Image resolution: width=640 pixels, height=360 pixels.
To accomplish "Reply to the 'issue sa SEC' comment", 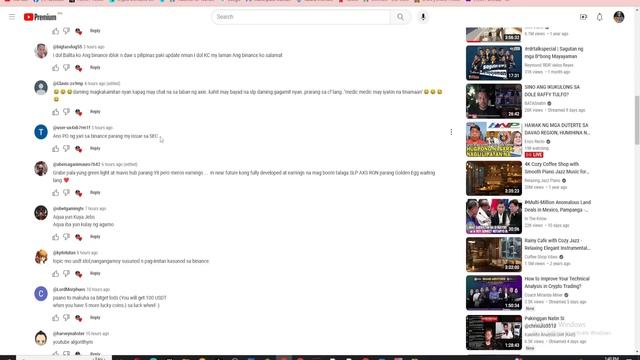I will pos(95,148).
